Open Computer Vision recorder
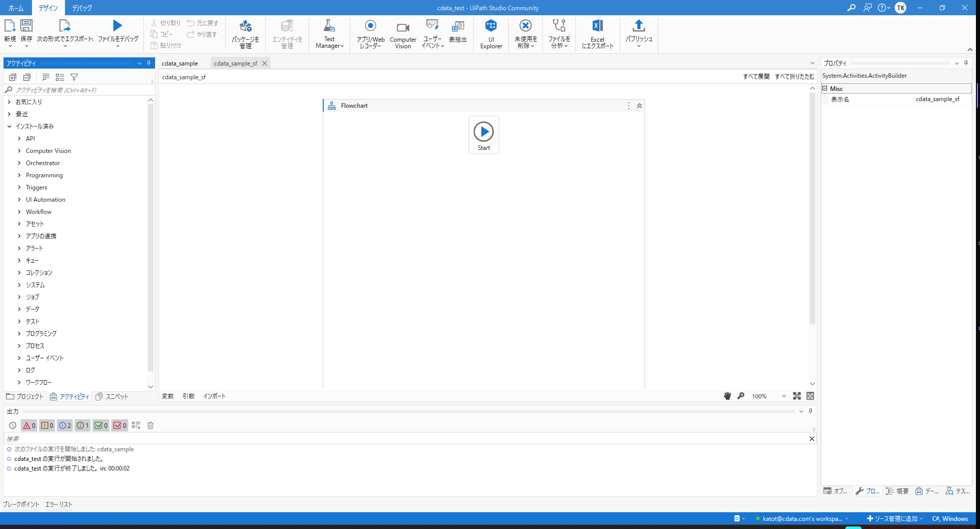980x529 pixels. pyautogui.click(x=403, y=34)
